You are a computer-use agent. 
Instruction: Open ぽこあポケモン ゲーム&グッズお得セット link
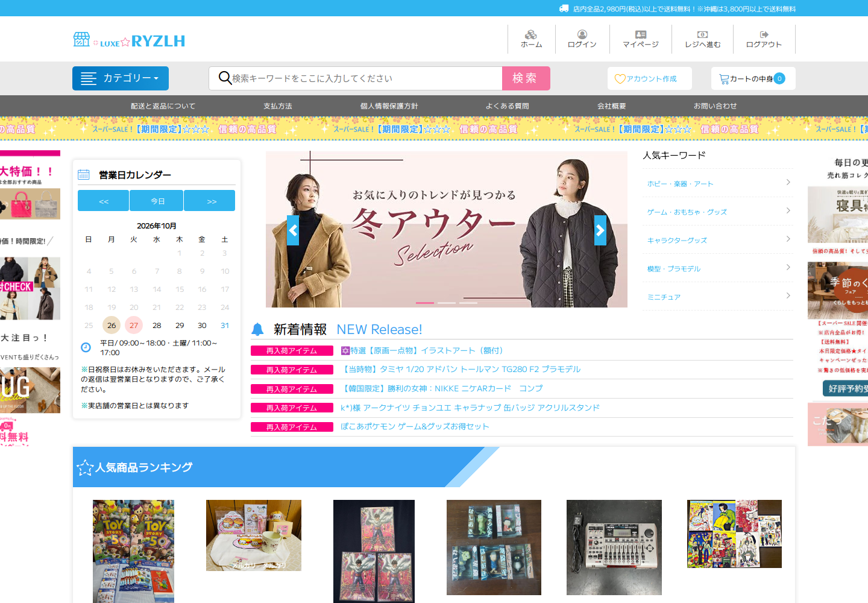pos(415,426)
